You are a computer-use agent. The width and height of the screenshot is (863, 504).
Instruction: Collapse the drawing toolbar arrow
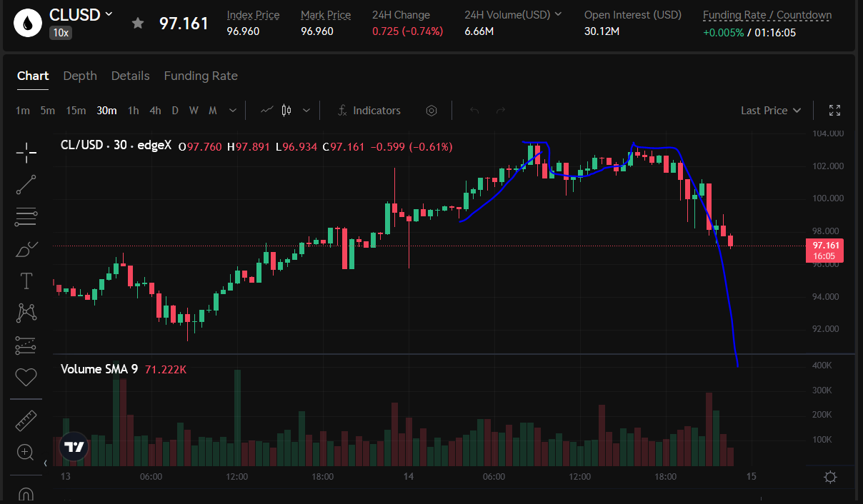45,463
